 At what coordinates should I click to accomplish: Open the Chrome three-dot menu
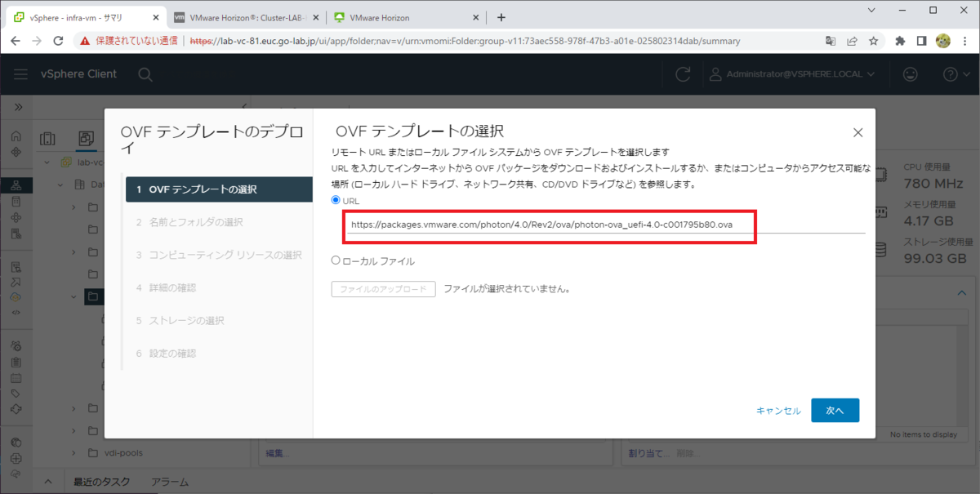coord(964,41)
